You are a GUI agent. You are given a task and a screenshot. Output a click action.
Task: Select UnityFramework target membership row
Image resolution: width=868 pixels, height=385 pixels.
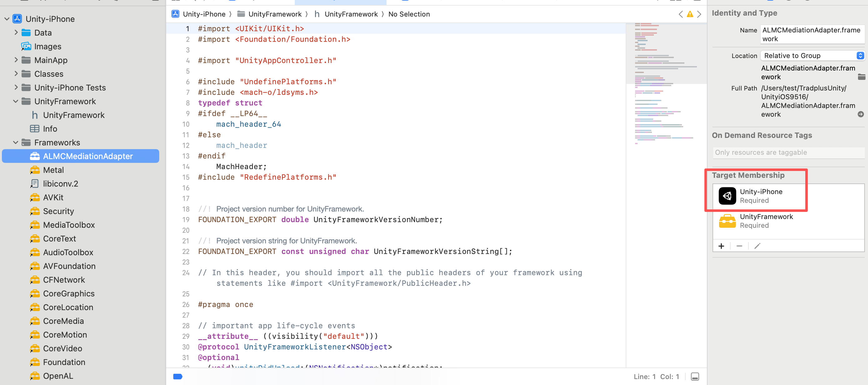788,221
